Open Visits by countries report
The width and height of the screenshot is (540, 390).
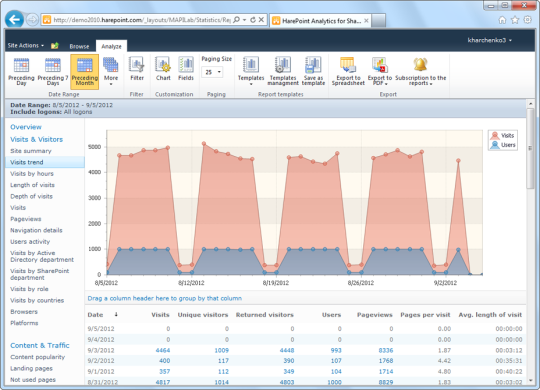(x=37, y=300)
